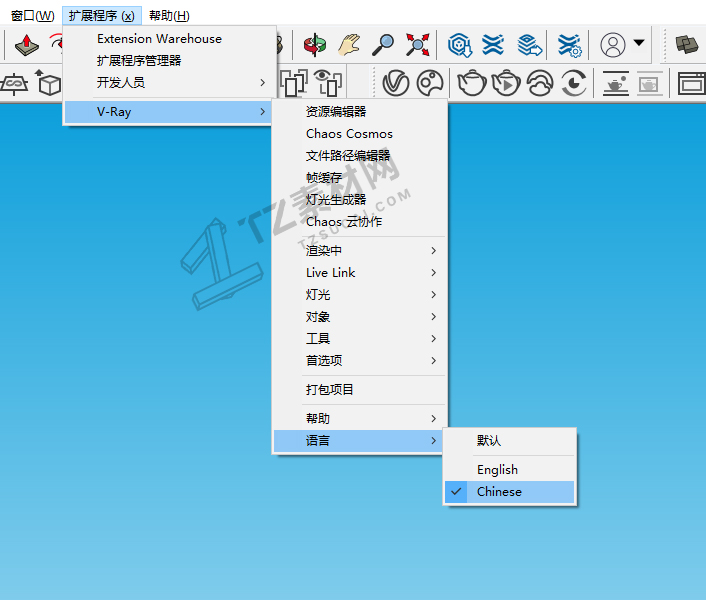
Task: Open 3D Warehouse download icon
Action: (460, 45)
